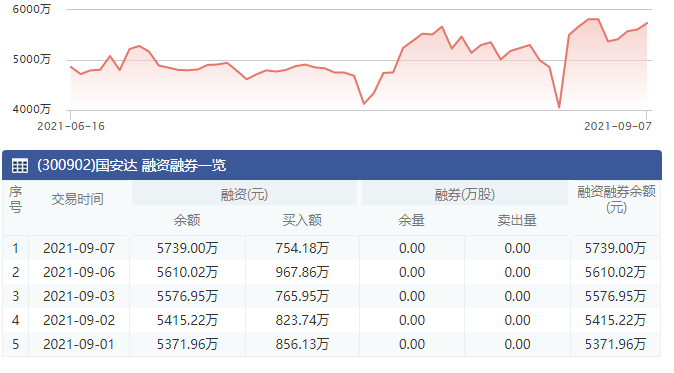The image size is (674, 373).
Task: Click the 5000万 y-axis label
Action: (31, 59)
